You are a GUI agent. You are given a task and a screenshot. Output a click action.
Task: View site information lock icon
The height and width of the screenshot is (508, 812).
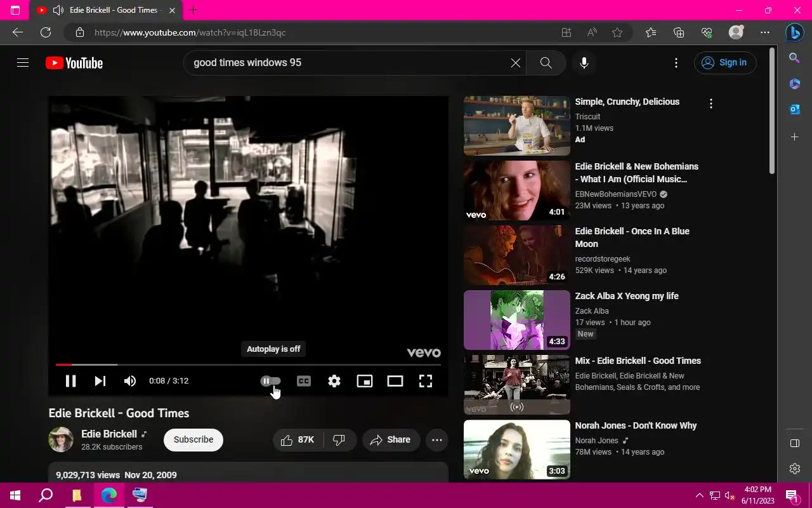click(x=79, y=32)
